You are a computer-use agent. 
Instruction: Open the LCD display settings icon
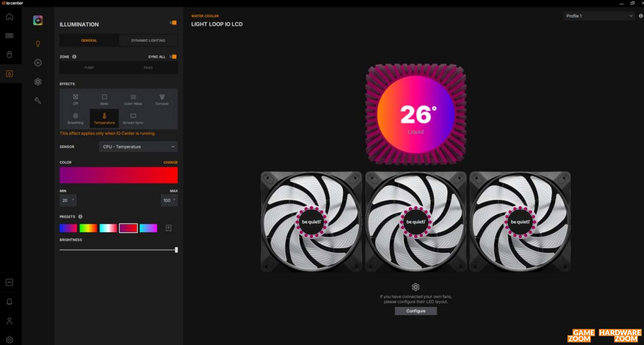pos(38,20)
